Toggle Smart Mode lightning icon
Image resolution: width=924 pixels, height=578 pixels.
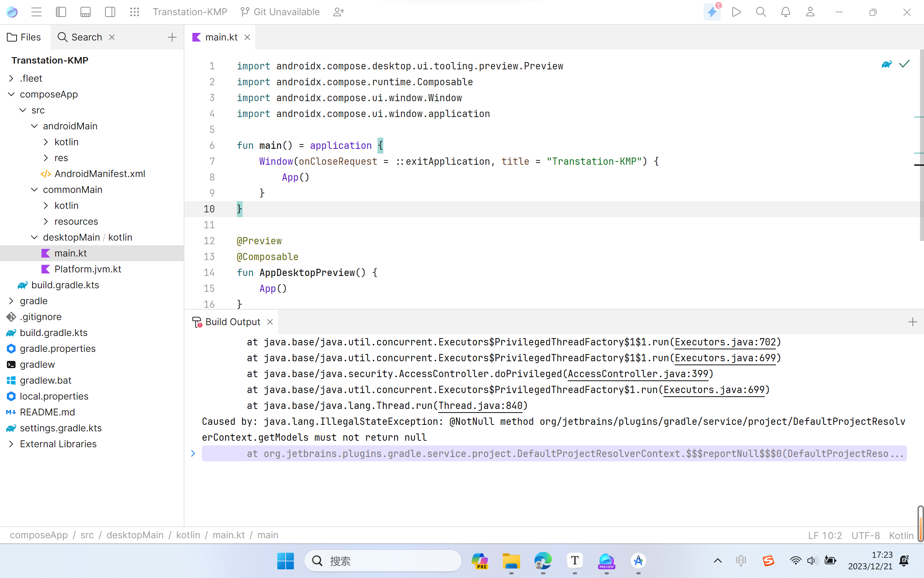coord(712,12)
